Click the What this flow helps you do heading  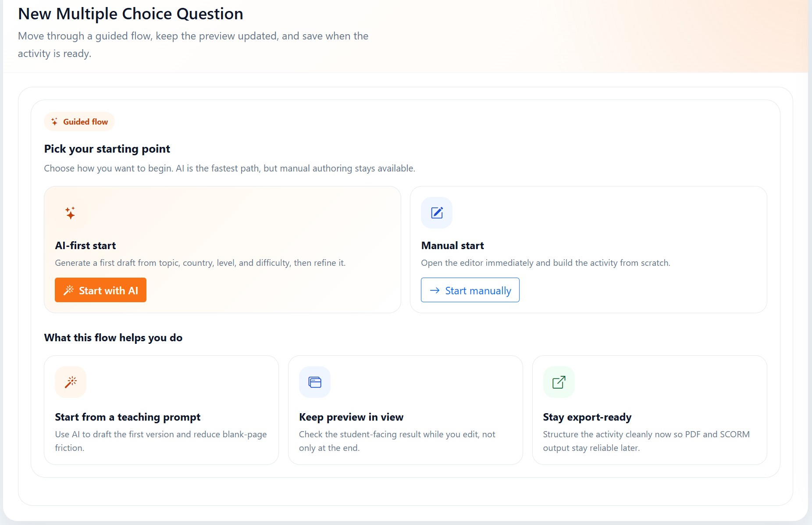113,338
